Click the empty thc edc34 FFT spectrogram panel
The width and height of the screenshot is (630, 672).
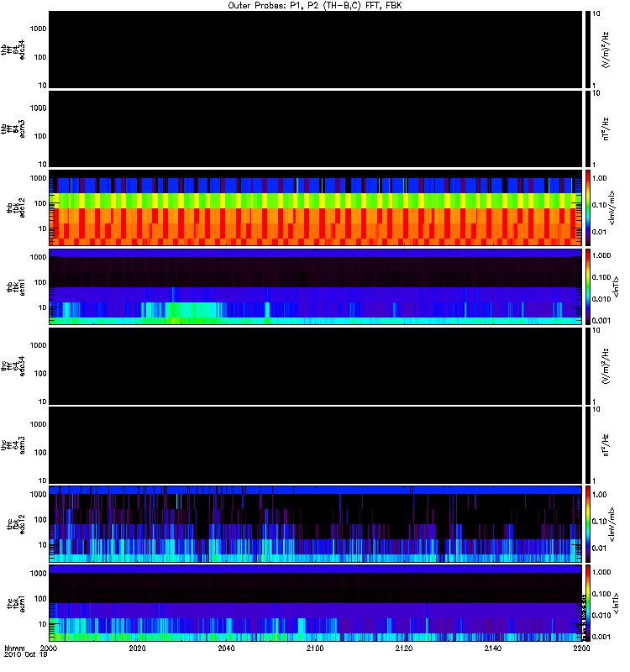click(316, 366)
